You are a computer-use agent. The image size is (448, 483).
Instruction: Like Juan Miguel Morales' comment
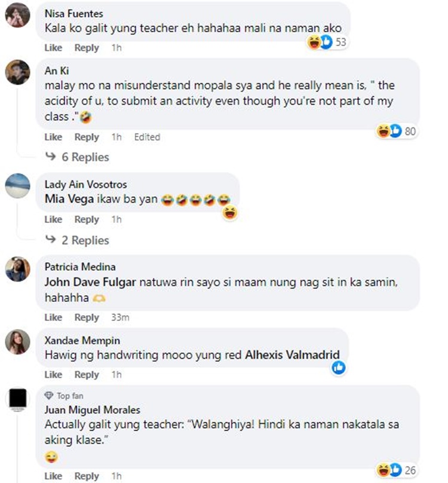point(53,476)
